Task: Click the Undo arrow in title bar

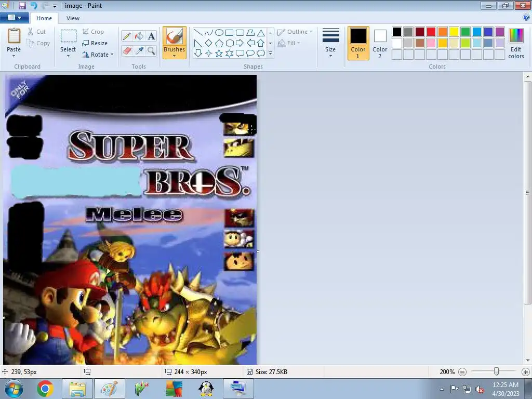Action: pos(33,5)
